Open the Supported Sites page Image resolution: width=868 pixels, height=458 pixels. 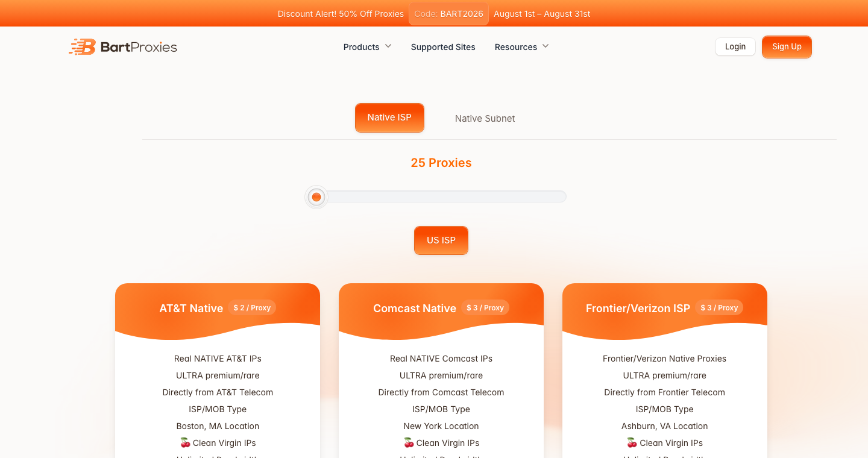coord(443,47)
